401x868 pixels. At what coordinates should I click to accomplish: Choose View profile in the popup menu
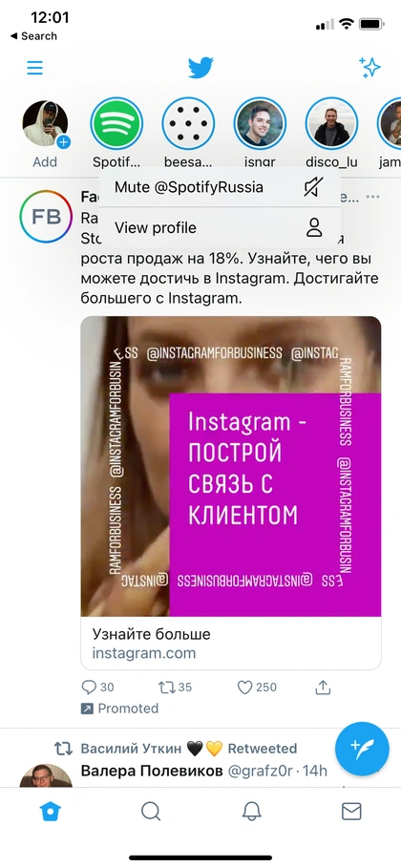click(220, 227)
